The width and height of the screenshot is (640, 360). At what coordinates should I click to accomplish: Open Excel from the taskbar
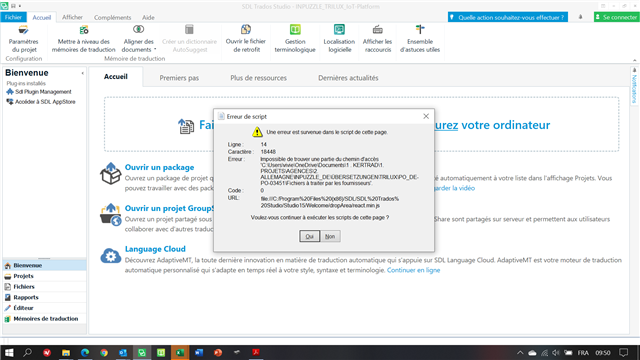click(180, 352)
